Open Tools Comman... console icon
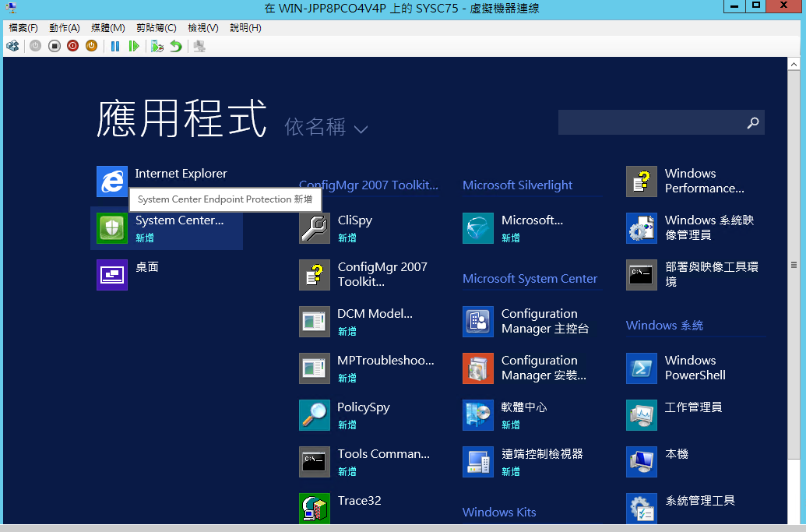This screenshot has width=806, height=532. [315, 462]
